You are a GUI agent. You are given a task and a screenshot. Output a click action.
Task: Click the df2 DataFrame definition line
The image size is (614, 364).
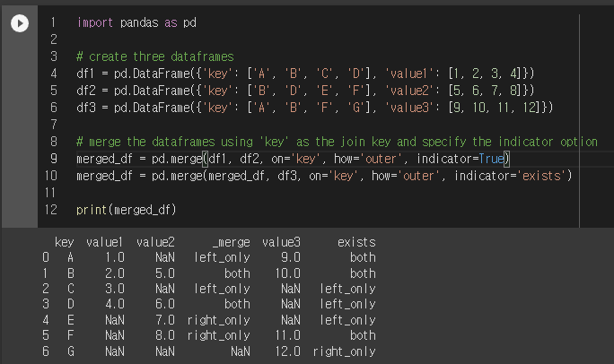coord(305,91)
